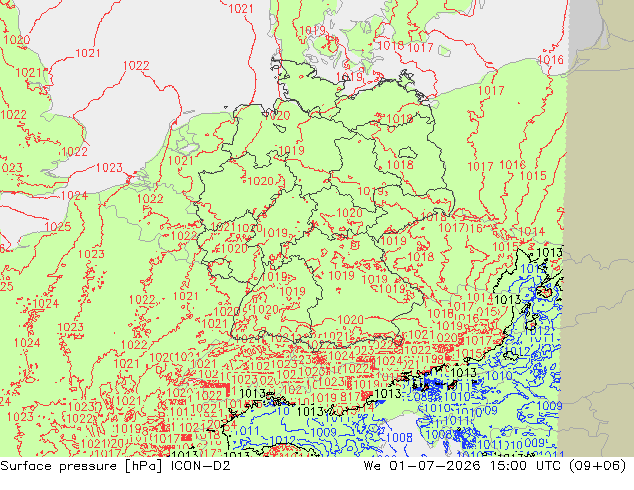Click the 'ICON-D2' model name label
Image resolution: width=634 pixels, height=490 pixels.
[201, 466]
